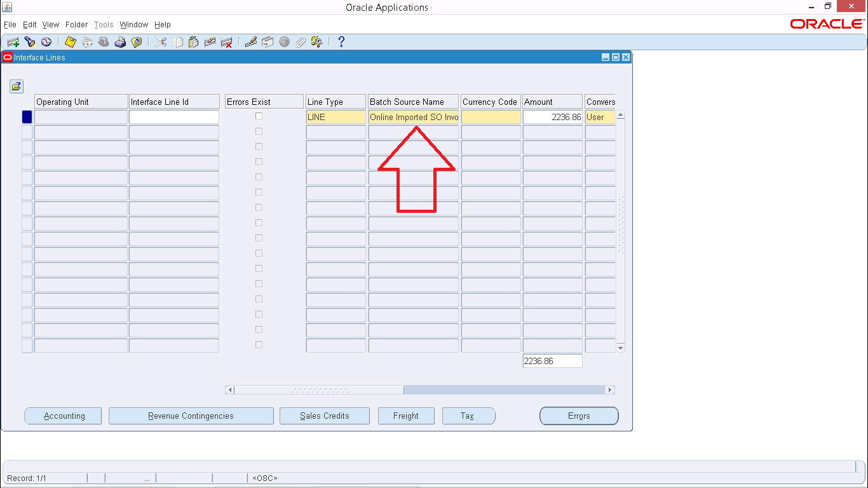Click the Zoom toolbar icon
Screen dimensions: 868x488
click(x=268, y=42)
